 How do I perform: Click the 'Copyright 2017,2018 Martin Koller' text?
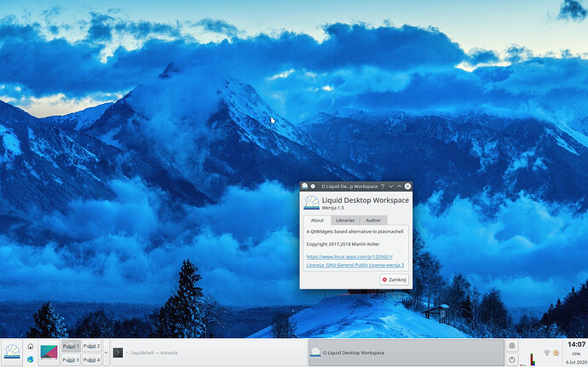tap(343, 244)
